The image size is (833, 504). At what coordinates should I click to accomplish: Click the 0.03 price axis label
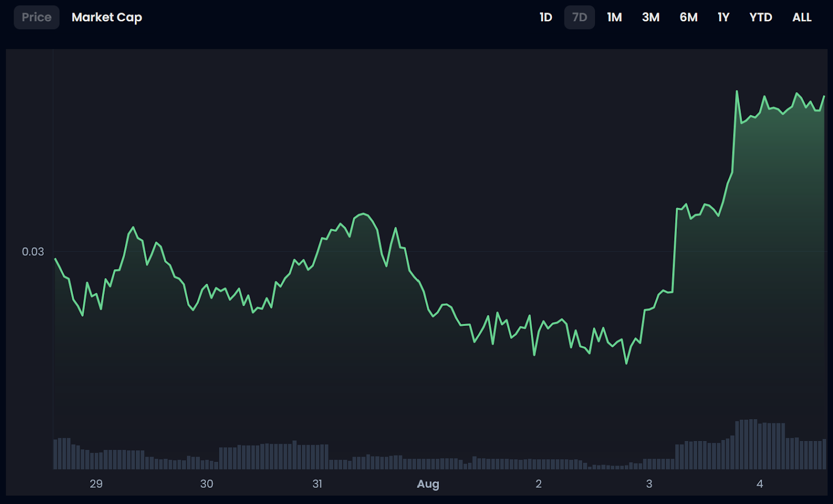[33, 251]
